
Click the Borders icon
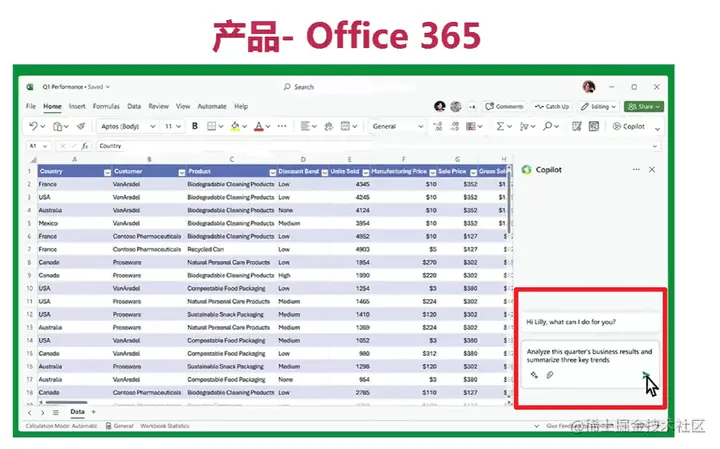tap(211, 126)
